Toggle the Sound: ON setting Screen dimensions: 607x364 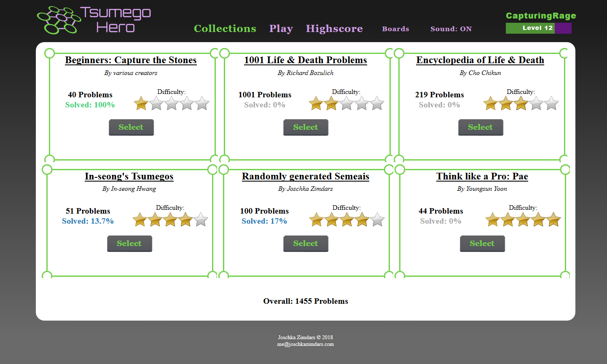451,29
